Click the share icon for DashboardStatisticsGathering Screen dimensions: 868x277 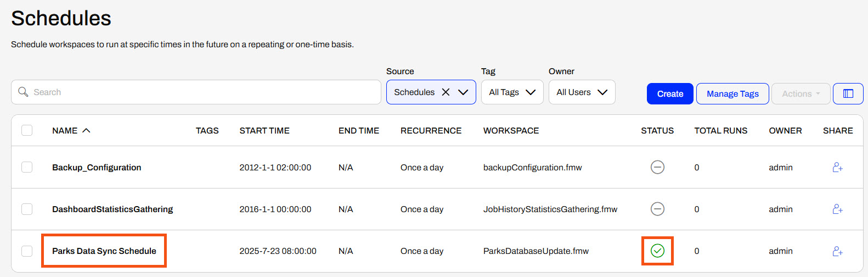pyautogui.click(x=837, y=209)
